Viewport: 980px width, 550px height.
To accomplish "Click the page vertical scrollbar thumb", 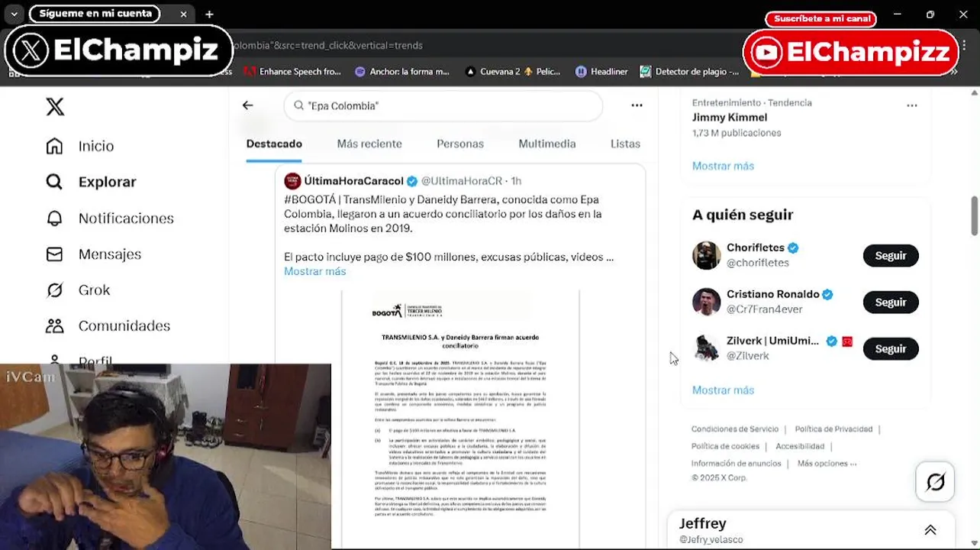I will 974,216.
